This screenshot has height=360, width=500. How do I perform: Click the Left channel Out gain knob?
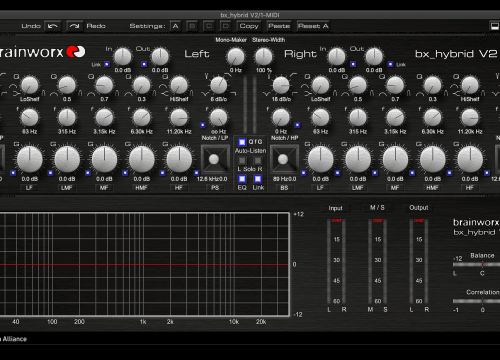[x=160, y=57]
